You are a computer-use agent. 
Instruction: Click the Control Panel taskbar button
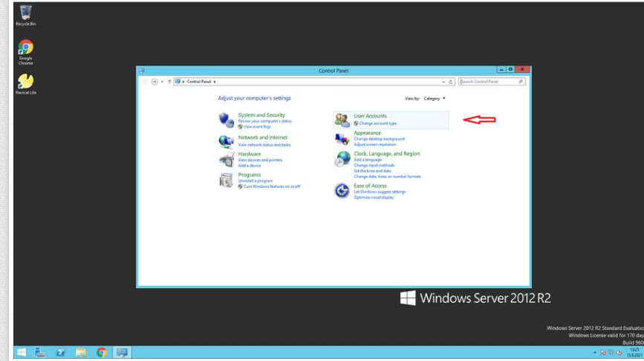(x=122, y=352)
